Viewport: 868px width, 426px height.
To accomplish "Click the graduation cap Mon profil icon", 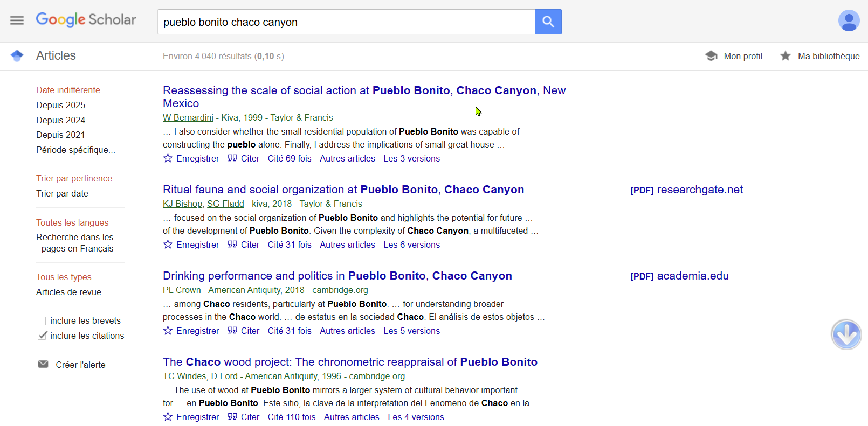I will click(711, 56).
